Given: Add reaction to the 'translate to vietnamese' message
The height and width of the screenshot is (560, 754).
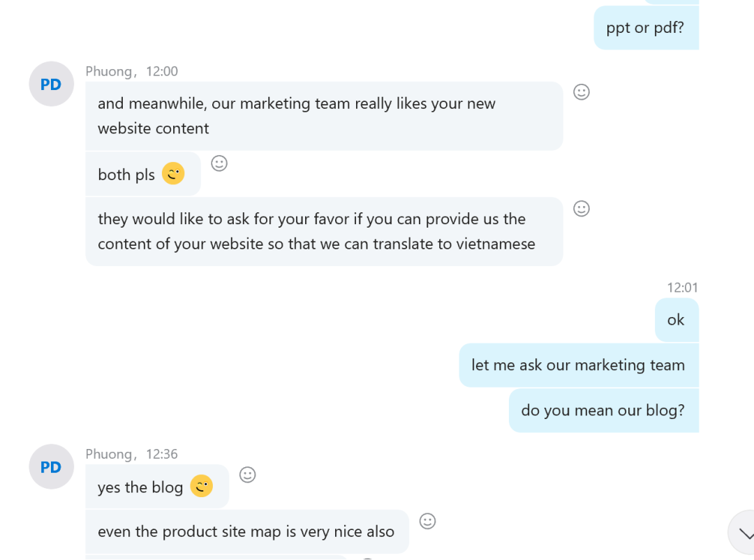Looking at the screenshot, I should (582, 208).
